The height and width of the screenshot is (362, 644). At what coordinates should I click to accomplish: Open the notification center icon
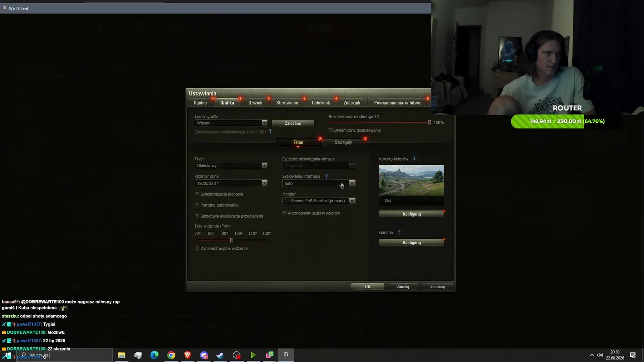point(633,355)
